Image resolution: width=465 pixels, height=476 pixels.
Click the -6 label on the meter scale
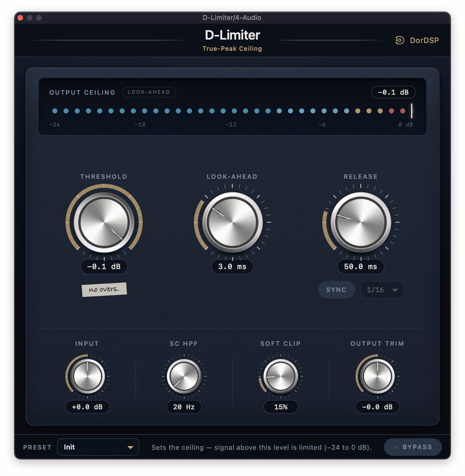point(322,125)
